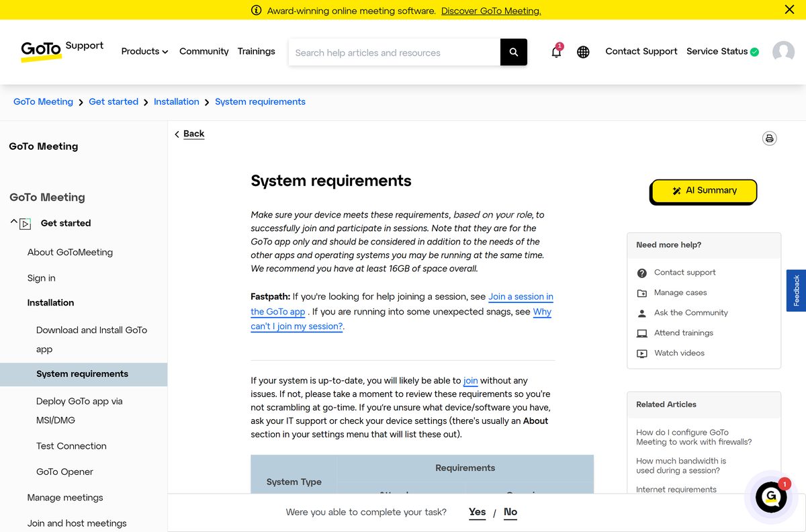Viewport: 806px width, 532px height.
Task: Click the System requirements article title
Action: point(331,181)
